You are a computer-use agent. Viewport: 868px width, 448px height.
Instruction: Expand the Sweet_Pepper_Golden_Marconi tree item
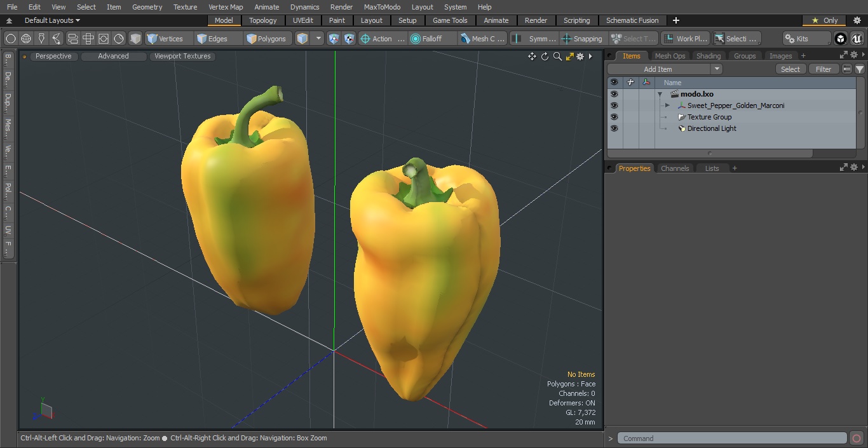(x=667, y=105)
